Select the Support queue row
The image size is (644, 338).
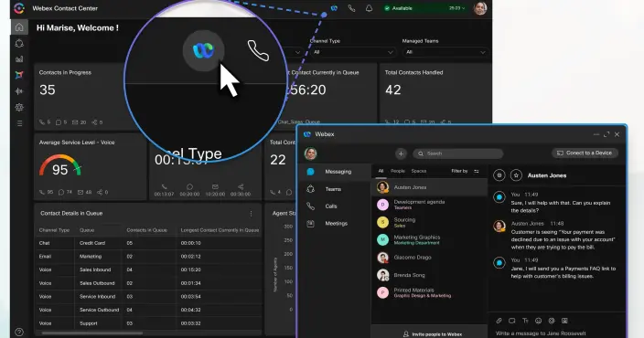click(148, 323)
